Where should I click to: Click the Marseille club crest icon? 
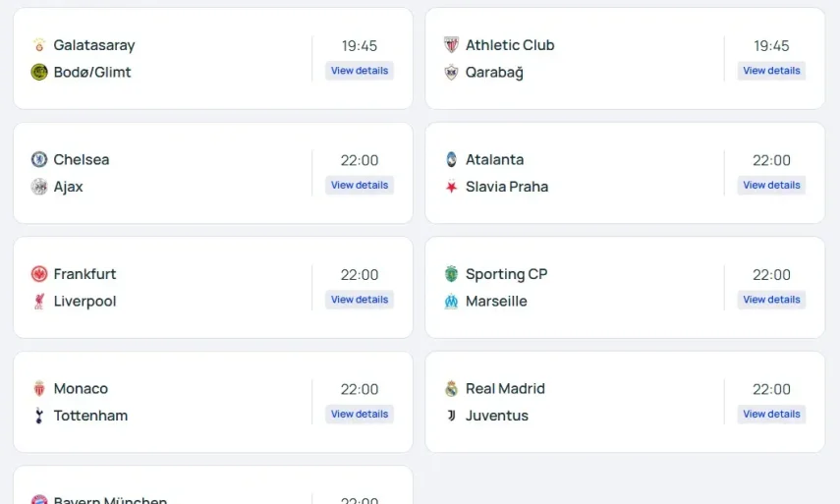pyautogui.click(x=451, y=302)
